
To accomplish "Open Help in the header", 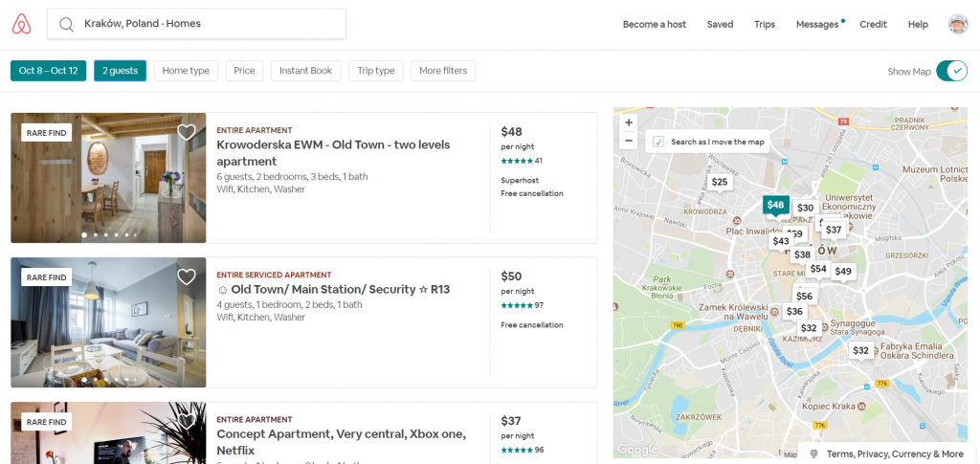I will tap(918, 24).
